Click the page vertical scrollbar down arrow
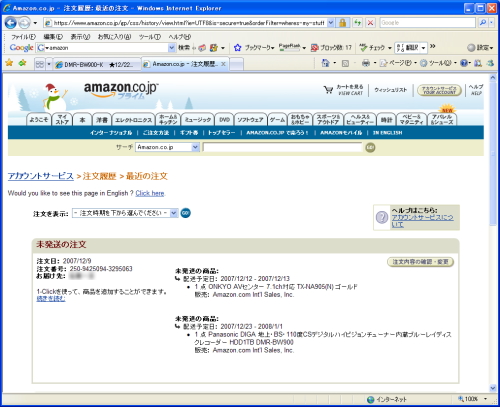The height and width of the screenshot is (407, 500). coord(493,388)
